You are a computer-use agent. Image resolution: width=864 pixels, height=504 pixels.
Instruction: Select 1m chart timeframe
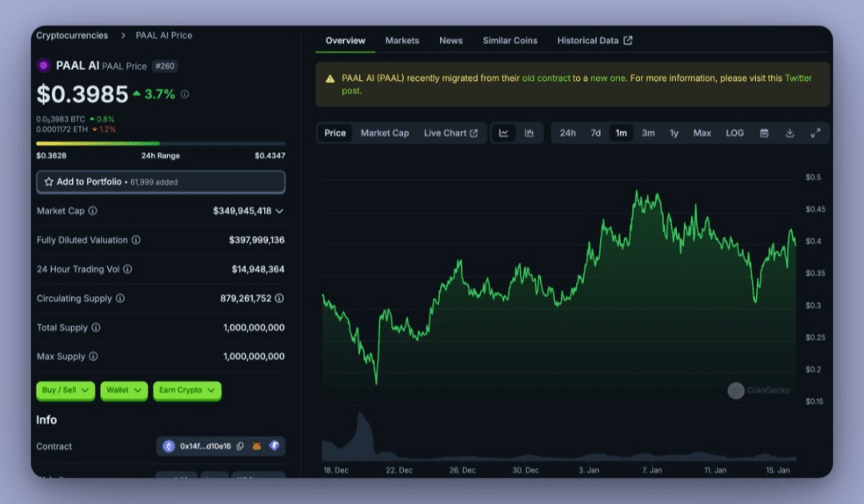[621, 134]
